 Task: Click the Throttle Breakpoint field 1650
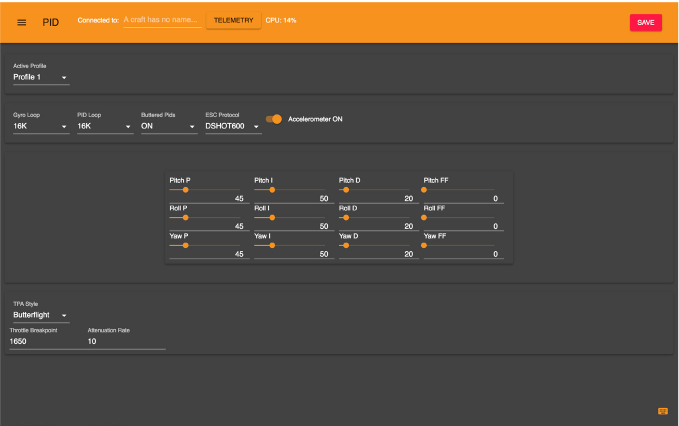pyautogui.click(x=48, y=341)
